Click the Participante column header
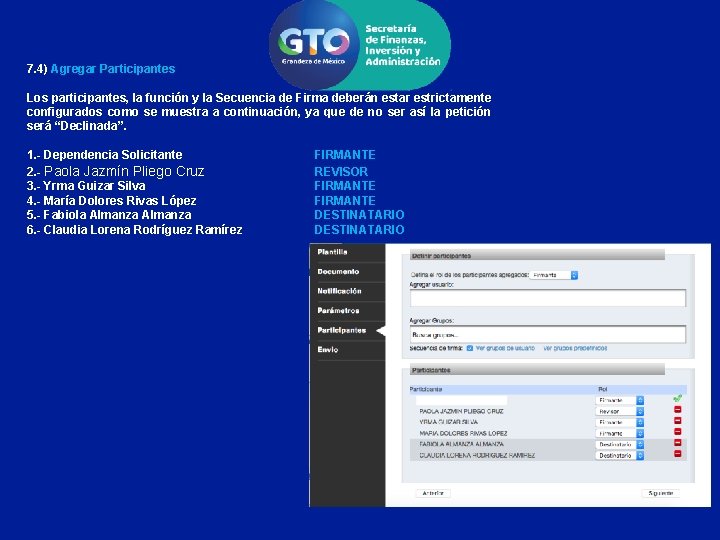The image size is (720, 540). pyautogui.click(x=426, y=389)
